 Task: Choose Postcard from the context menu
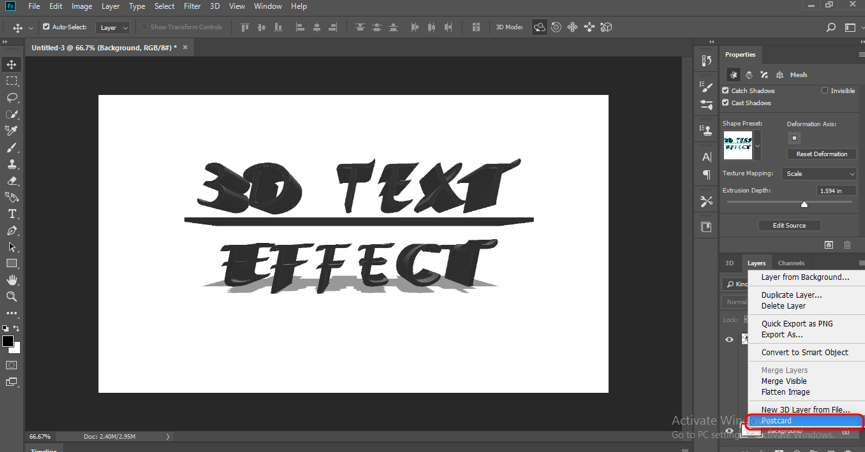pos(776,421)
